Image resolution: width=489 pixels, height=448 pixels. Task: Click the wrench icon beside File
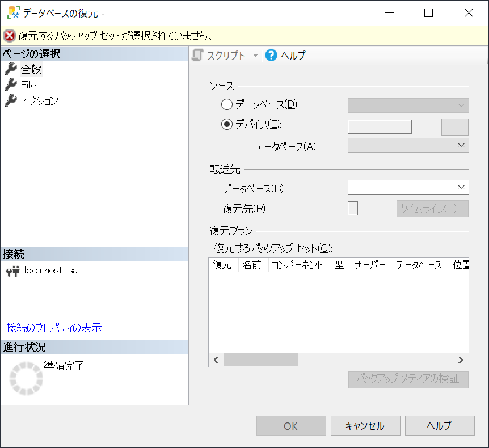(11, 85)
